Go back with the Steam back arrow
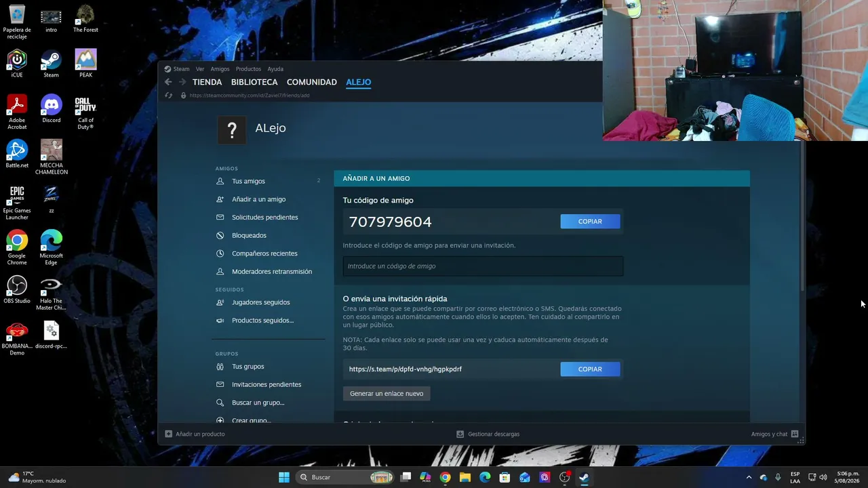The width and height of the screenshot is (868, 488). [168, 82]
